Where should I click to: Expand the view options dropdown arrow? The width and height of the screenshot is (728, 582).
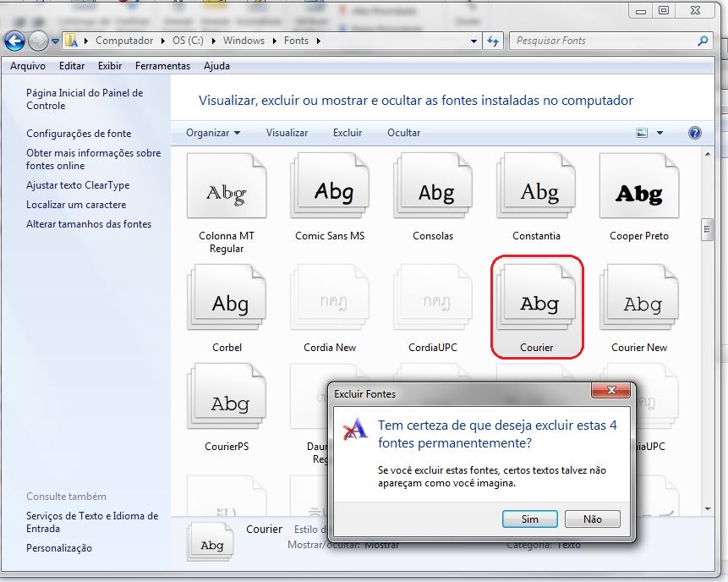pos(660,133)
